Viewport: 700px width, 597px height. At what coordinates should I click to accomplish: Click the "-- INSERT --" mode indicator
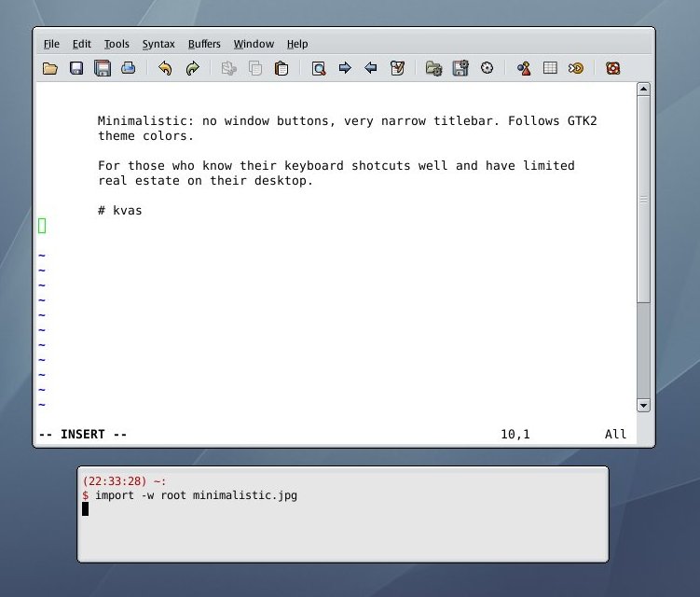pos(83,435)
